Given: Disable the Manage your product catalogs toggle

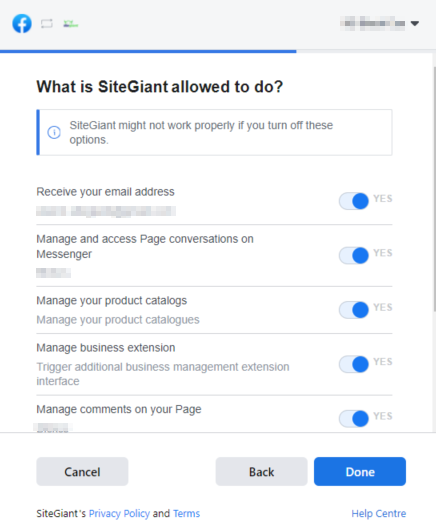Looking at the screenshot, I should coord(354,310).
